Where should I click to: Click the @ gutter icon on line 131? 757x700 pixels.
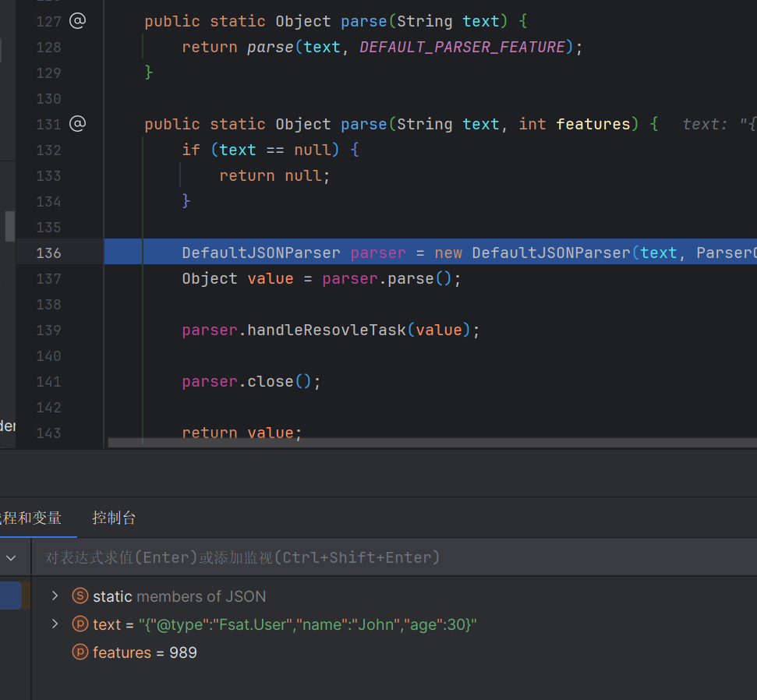[x=77, y=124]
